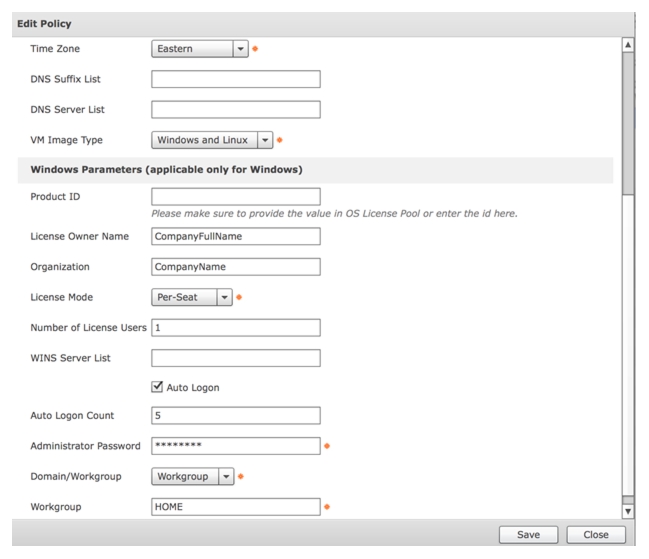Screen dimensions: 649x559
Task: Open the VM Image Type dropdown
Action: 212,140
